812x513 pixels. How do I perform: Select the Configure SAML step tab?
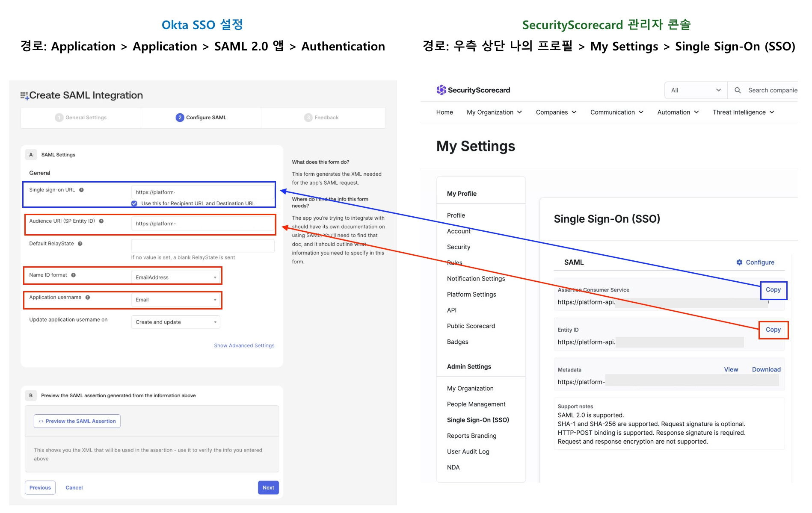(x=201, y=118)
